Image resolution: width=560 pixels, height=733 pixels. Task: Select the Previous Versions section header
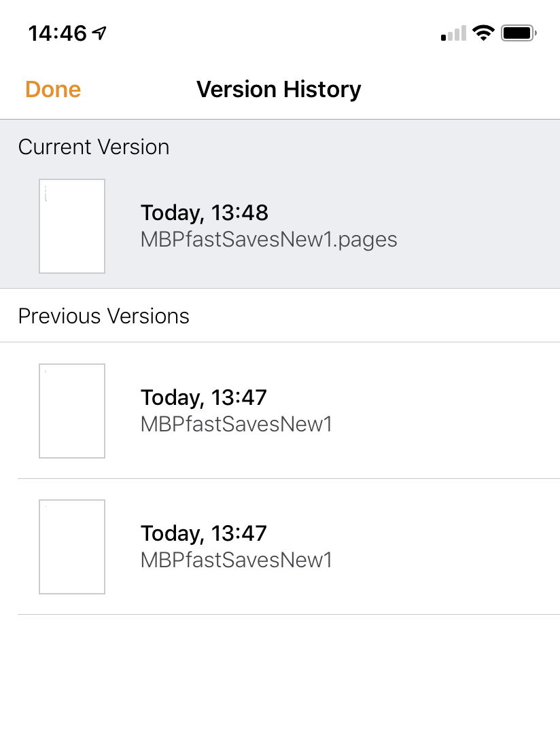coord(104,316)
